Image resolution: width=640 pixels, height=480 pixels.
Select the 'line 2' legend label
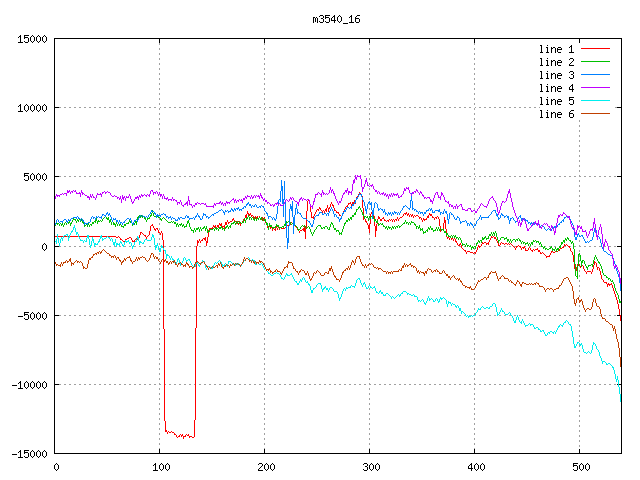pyautogui.click(x=556, y=62)
